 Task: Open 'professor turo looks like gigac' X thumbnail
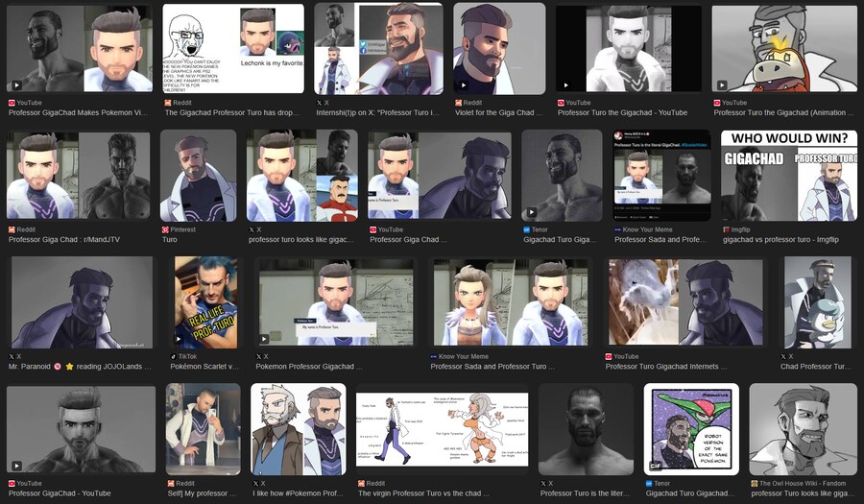click(x=302, y=176)
